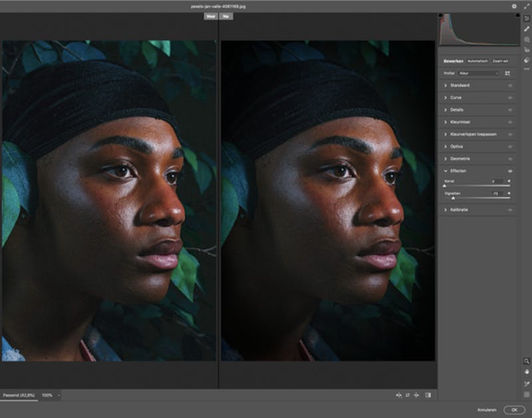The height and width of the screenshot is (418, 532).
Task: Click the Annuleren button
Action: pyautogui.click(x=487, y=410)
